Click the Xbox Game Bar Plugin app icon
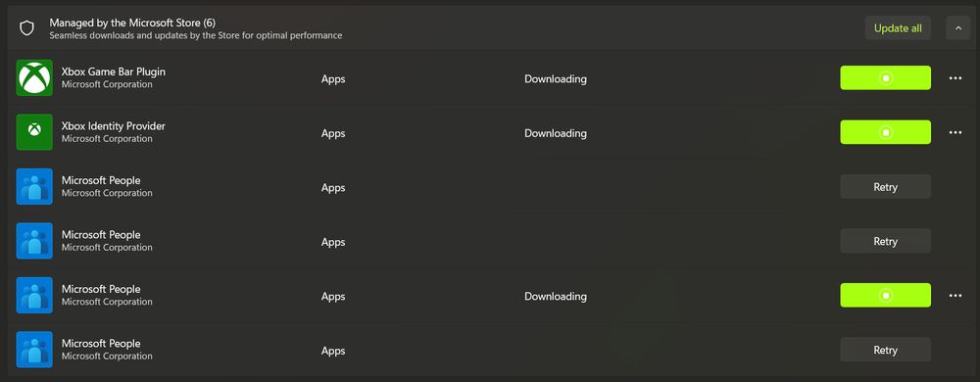The width and height of the screenshot is (980, 382). point(34,78)
